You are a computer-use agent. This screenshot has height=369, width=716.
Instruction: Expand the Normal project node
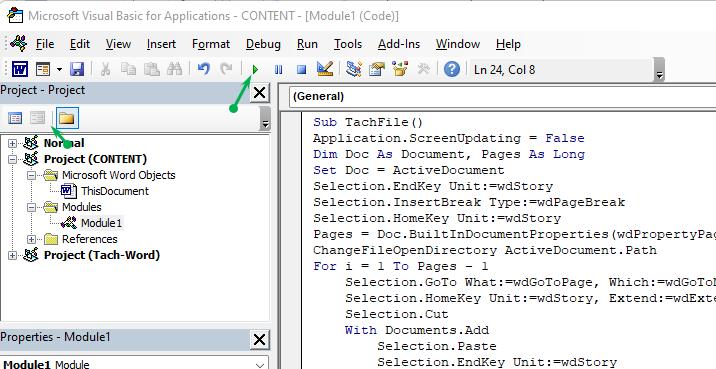[x=12, y=143]
